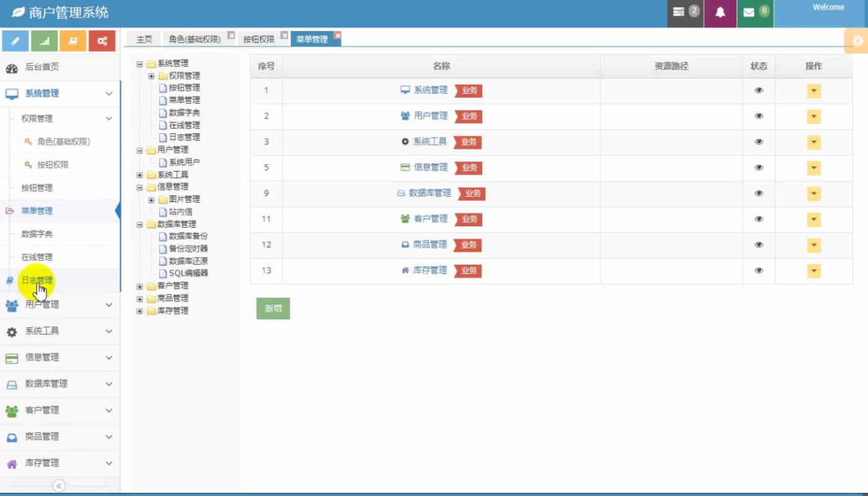868x496 pixels.
Task: Toggle status eye for row 系统工具
Action: tap(759, 142)
